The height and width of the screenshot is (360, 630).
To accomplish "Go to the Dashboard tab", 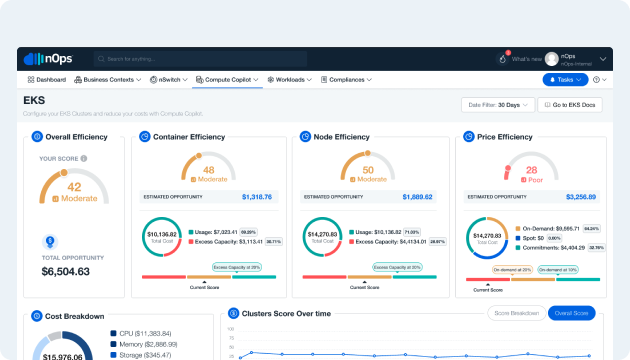I will click(47, 80).
